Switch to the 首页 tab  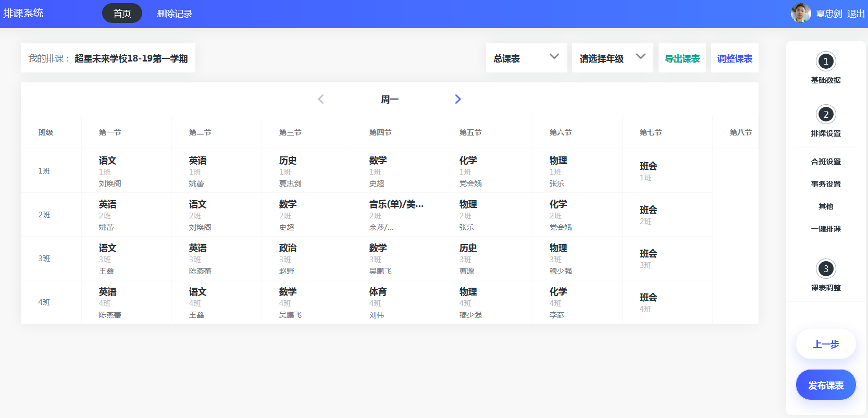click(122, 14)
